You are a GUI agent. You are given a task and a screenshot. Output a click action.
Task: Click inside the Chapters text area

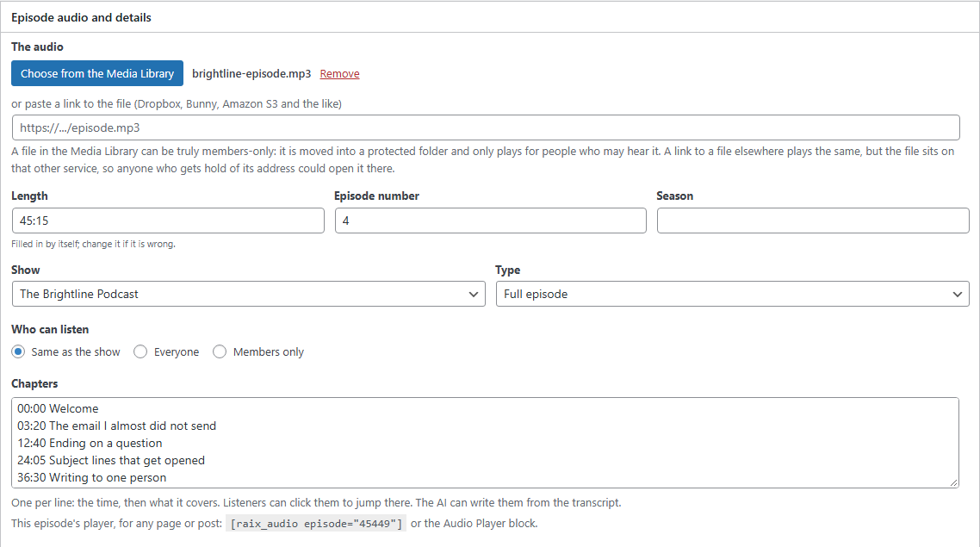pyautogui.click(x=485, y=443)
